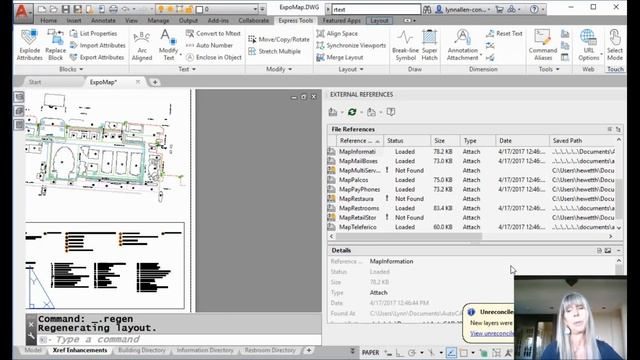The width and height of the screenshot is (640, 360).
Task: Click the AutoCAD application menu button
Action: click(x=22, y=12)
